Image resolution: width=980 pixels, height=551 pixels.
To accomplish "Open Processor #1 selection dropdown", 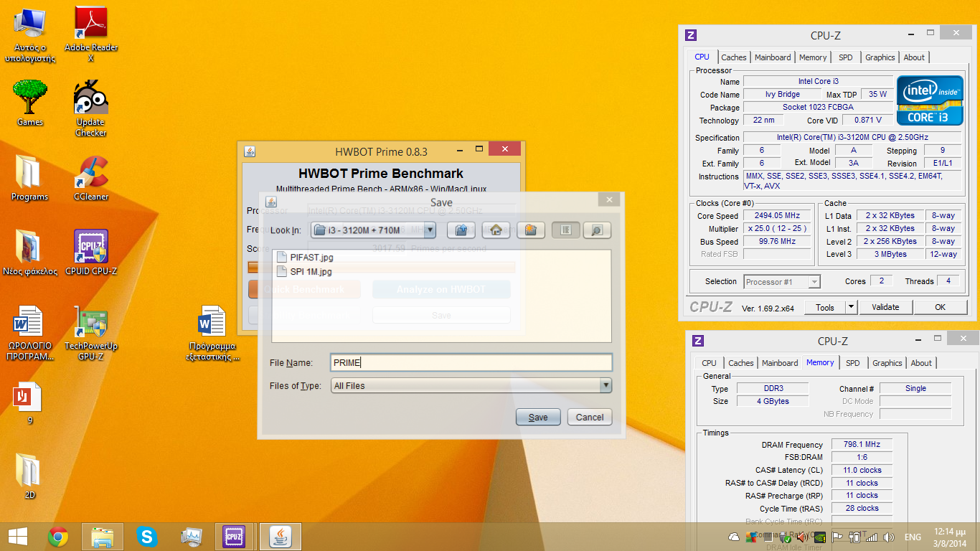I will coord(782,282).
